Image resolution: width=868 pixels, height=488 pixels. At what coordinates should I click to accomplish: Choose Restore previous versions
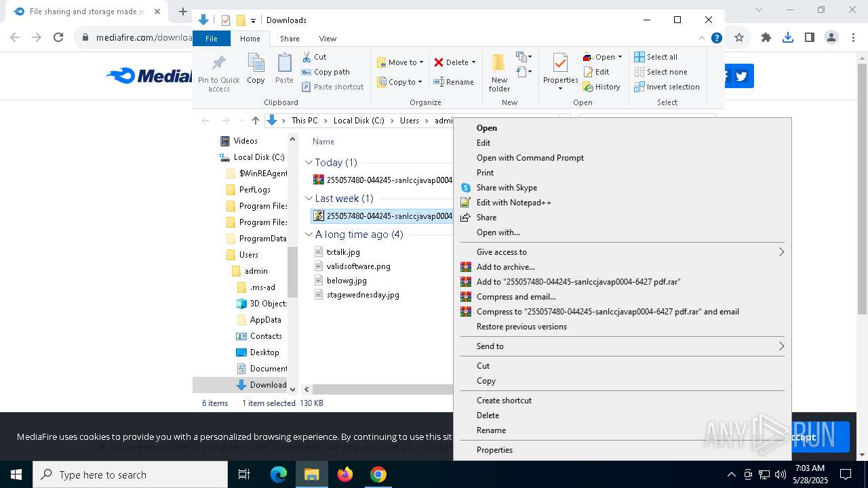tap(623, 327)
